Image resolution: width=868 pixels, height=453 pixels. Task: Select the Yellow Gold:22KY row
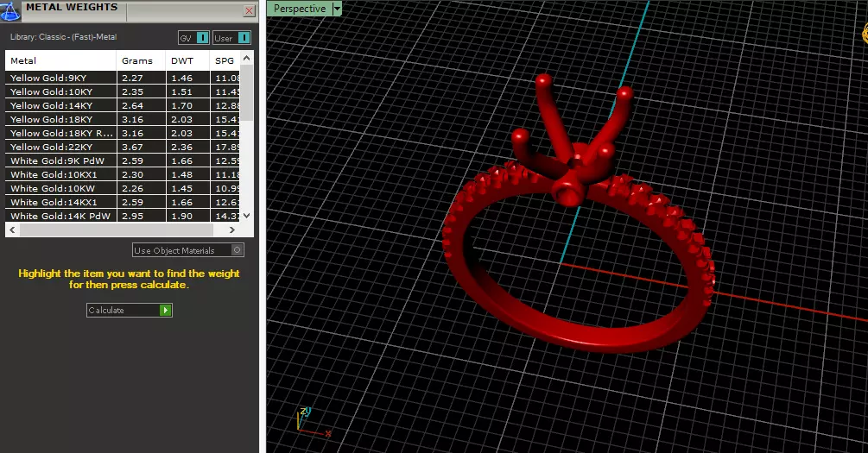click(123, 148)
